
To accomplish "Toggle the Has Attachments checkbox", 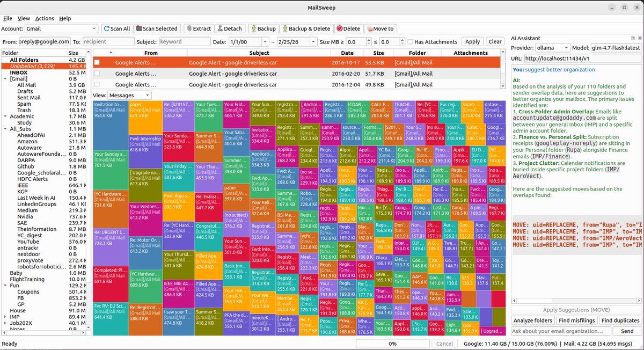I will coord(410,42).
